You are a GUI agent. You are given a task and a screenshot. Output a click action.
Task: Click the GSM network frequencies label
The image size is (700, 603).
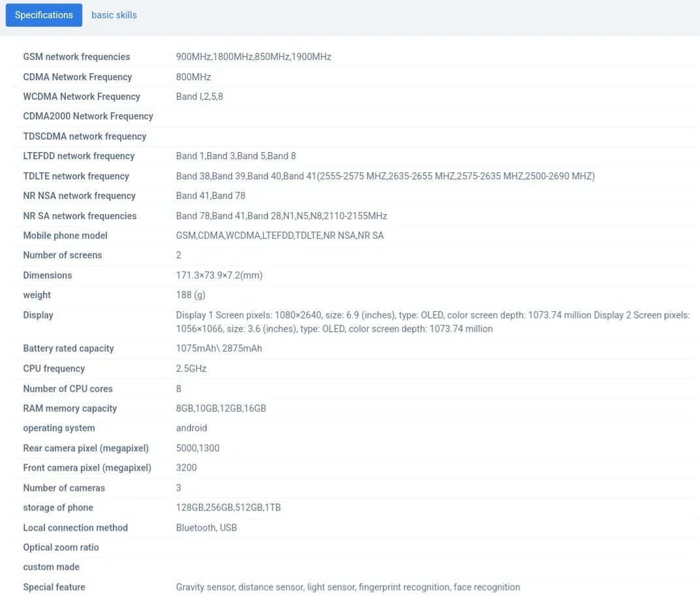pyautogui.click(x=76, y=57)
